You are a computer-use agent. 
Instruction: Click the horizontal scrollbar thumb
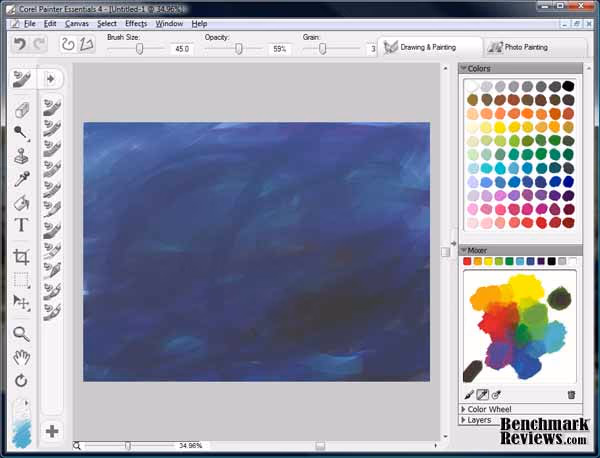click(x=320, y=446)
